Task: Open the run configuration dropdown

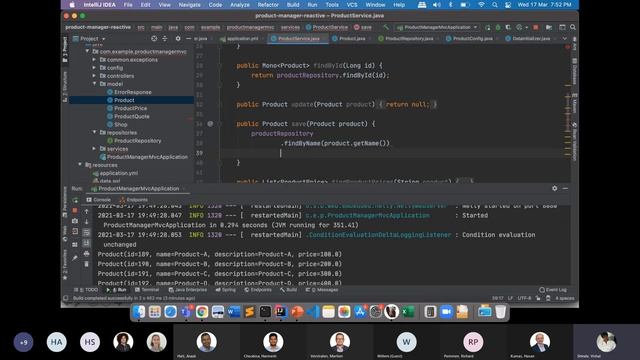Action: [437, 27]
